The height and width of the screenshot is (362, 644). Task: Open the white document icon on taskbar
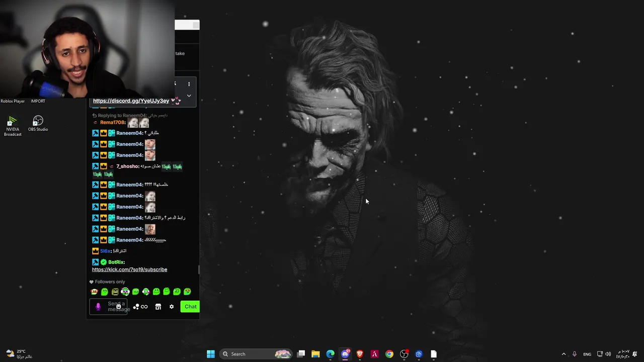click(434, 354)
